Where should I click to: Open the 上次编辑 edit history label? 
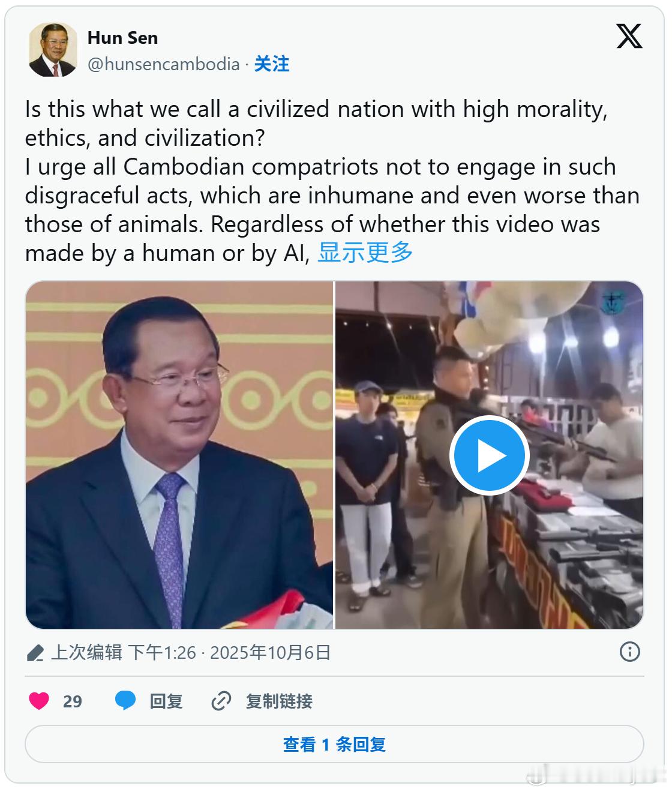(86, 652)
